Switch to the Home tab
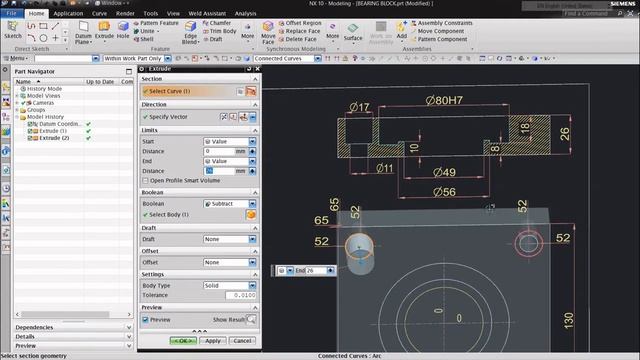Viewport: 640px width, 360px height. 36,13
